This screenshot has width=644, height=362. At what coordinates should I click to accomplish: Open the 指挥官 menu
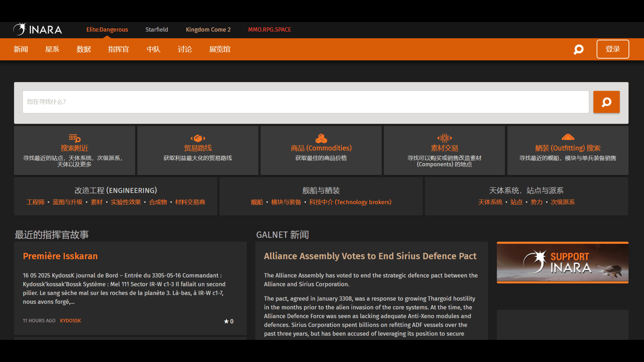118,49
